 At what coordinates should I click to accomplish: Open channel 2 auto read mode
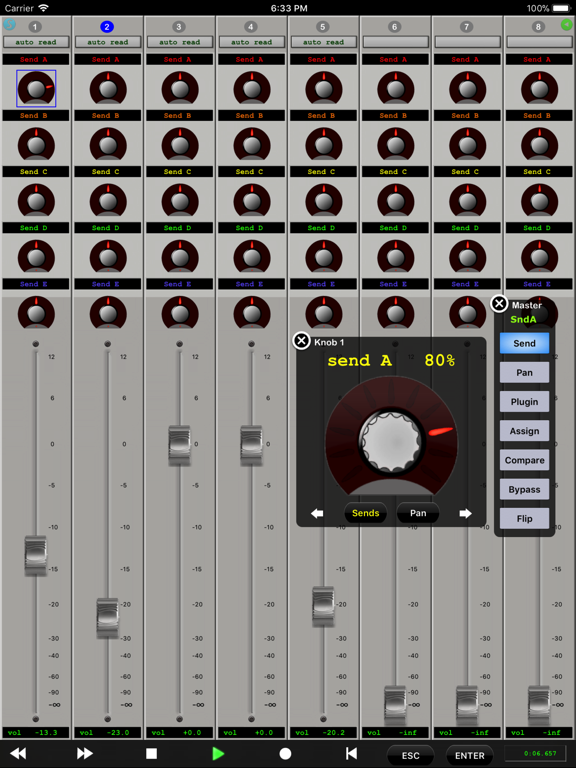pos(108,42)
